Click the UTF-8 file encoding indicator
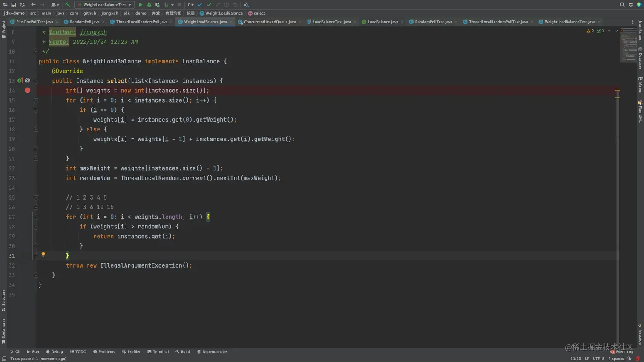 598,359
